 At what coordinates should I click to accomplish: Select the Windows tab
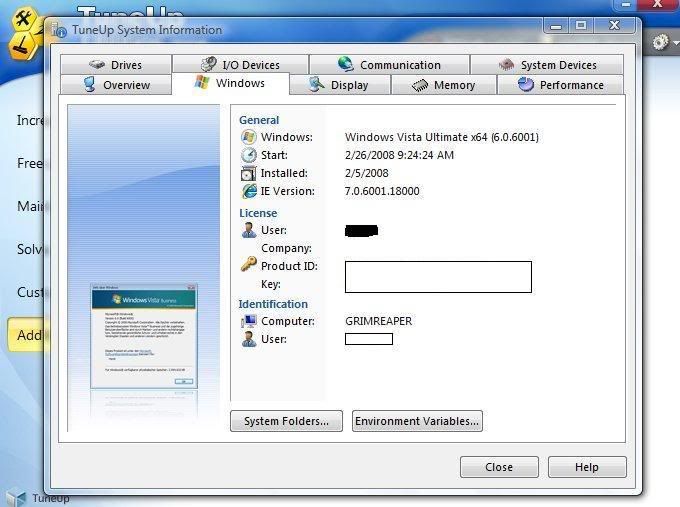230,83
